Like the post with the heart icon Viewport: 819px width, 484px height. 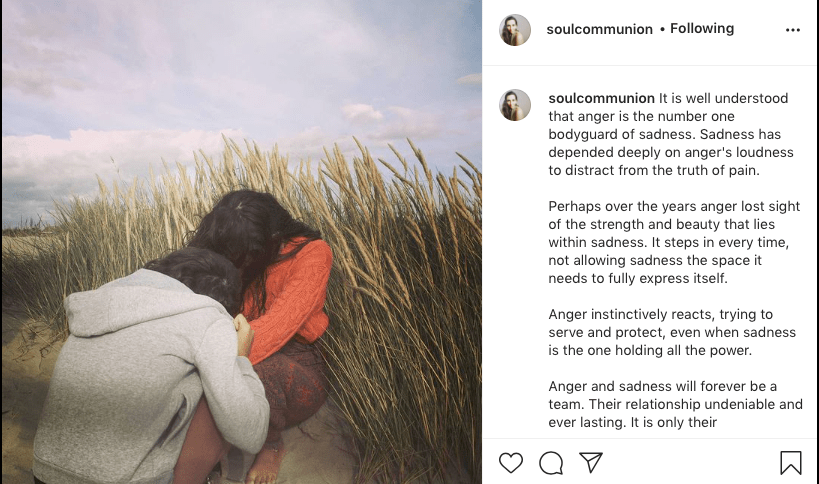tap(510, 463)
